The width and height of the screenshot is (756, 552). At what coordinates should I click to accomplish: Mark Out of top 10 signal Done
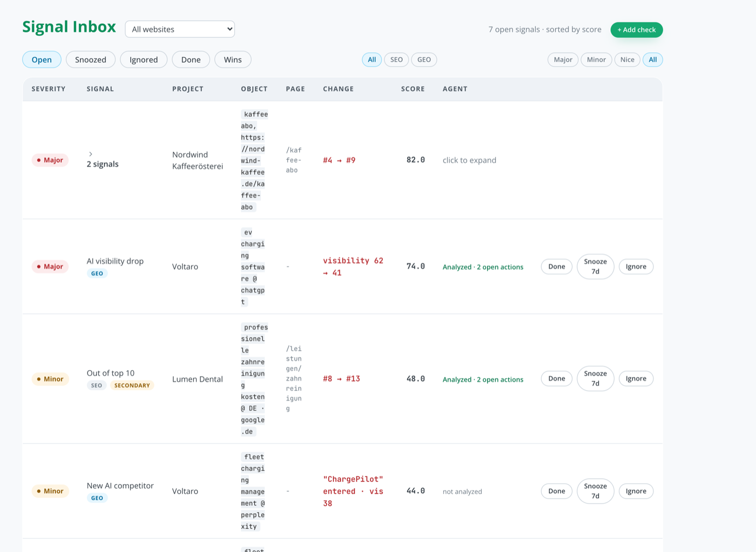[557, 379]
